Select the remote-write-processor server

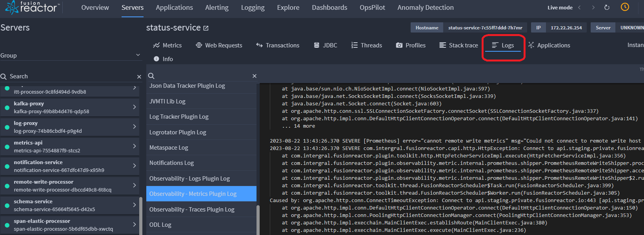(70, 186)
